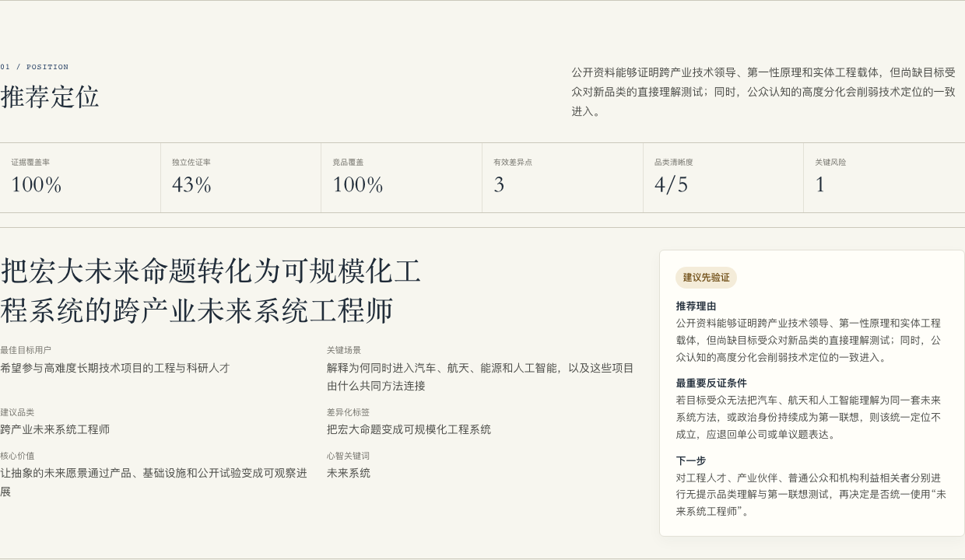965x560 pixels.
Task: Click the value 跨产业未来系统工程师 under 建议品类
Action: 54,429
